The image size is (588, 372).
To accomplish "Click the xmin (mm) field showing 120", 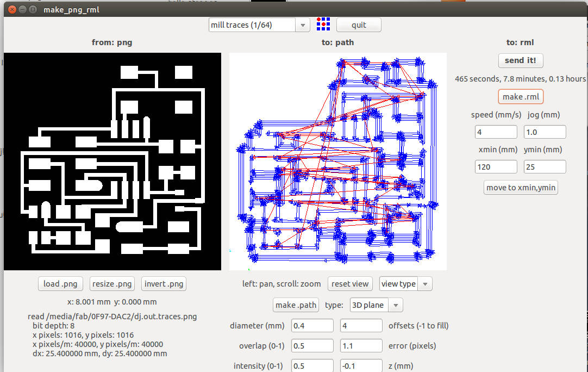I will coord(496,166).
